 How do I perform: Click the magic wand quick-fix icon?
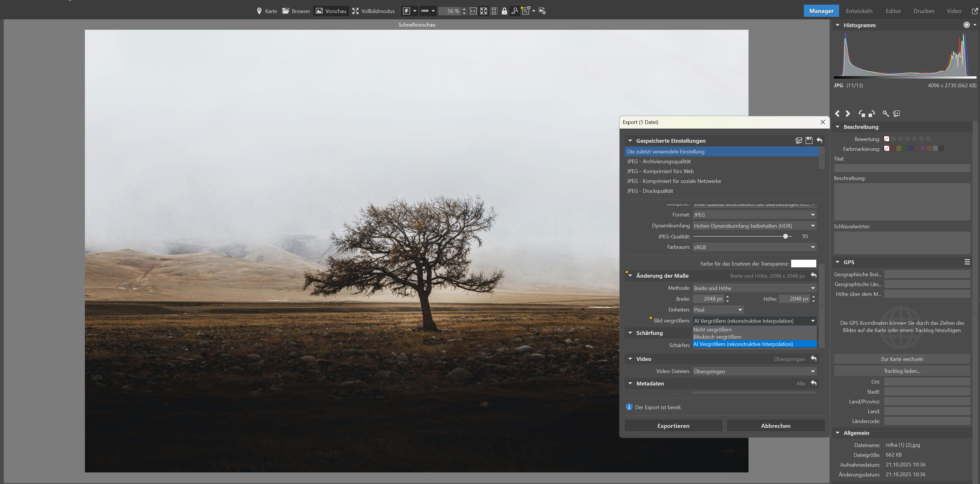click(x=886, y=114)
